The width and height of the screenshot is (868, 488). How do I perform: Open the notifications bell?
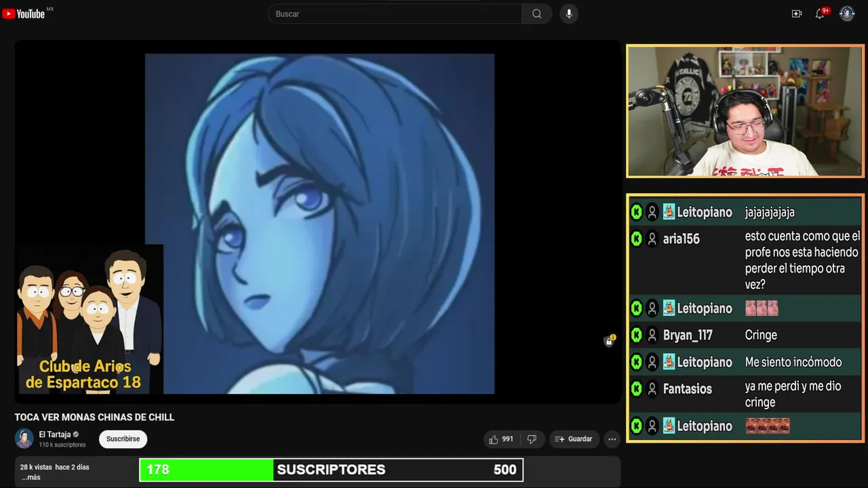(x=821, y=14)
